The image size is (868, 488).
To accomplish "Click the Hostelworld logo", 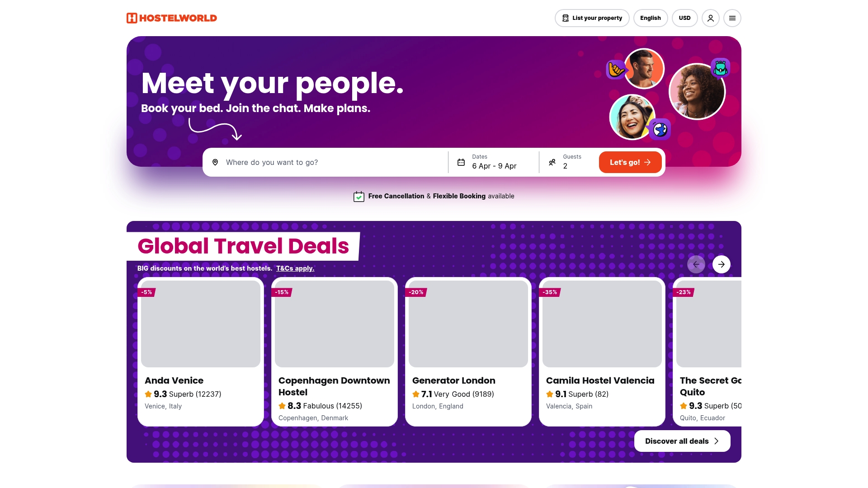I will click(x=171, y=18).
